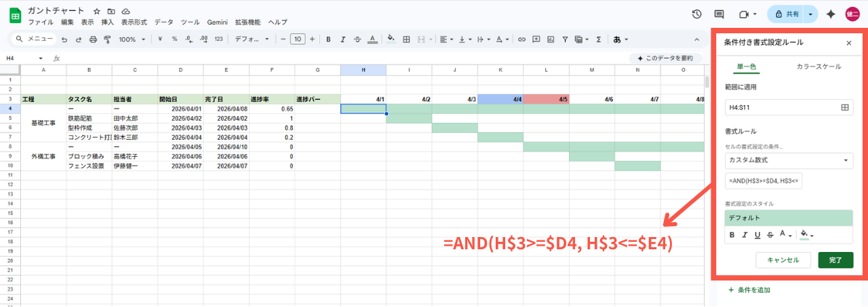The width and height of the screenshot is (868, 307).
Task: Open the データ menu
Action: [163, 22]
